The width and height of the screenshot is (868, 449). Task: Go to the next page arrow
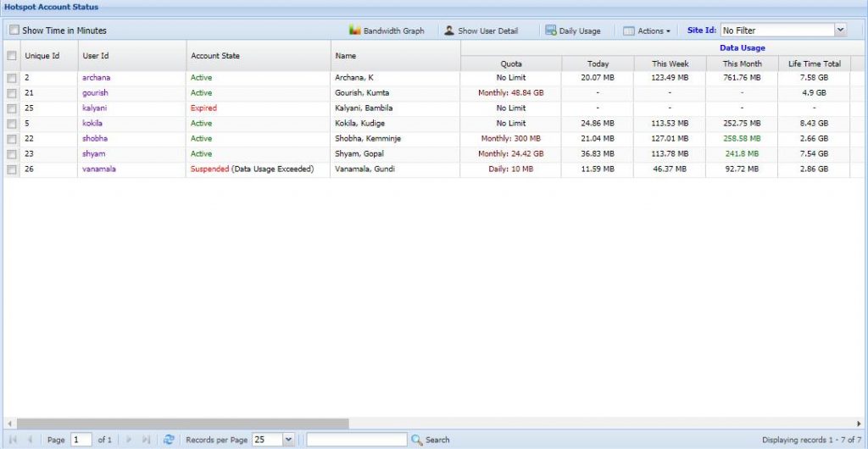(129, 440)
